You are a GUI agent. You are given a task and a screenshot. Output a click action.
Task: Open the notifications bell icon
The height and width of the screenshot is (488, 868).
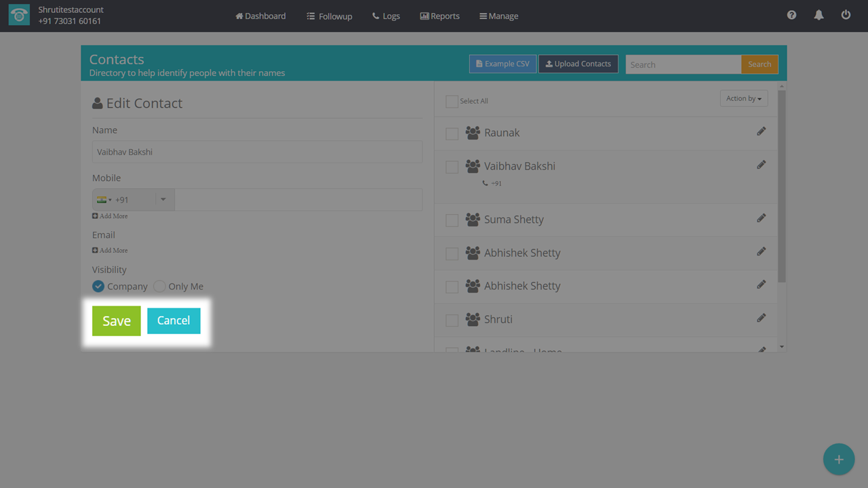tap(818, 15)
